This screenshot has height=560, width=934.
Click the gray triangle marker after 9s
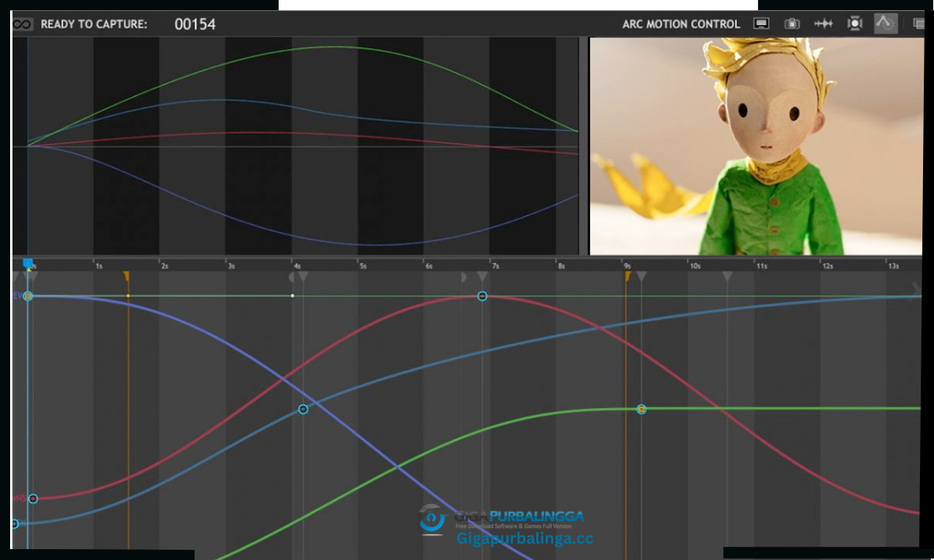point(641,276)
